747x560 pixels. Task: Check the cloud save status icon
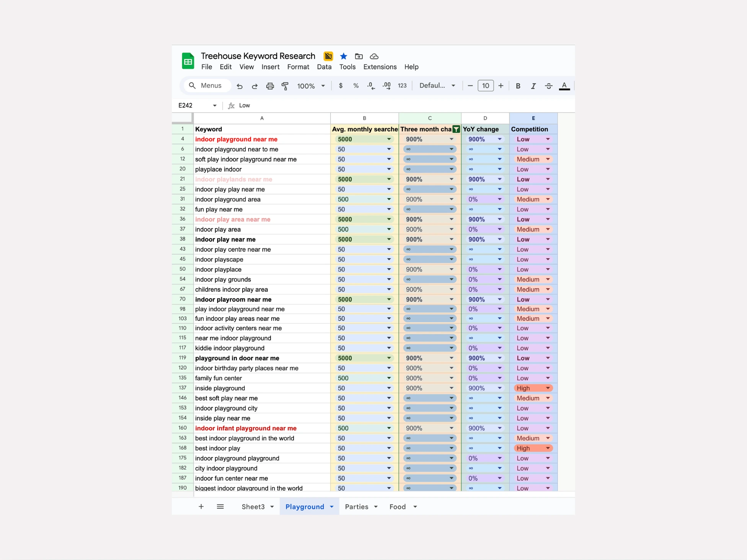pos(374,56)
